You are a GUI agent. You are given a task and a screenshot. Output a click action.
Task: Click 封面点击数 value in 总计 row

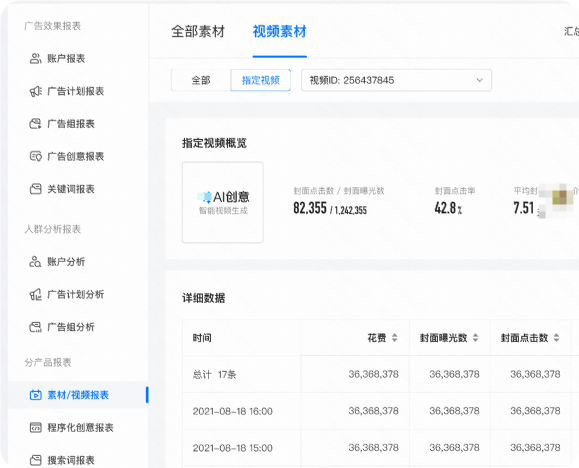[535, 375]
